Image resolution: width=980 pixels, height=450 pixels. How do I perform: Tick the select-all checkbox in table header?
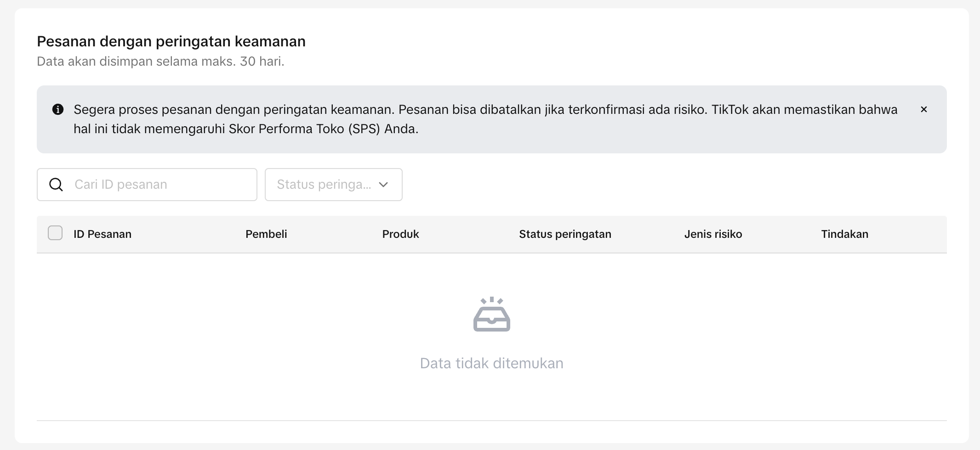coord(55,233)
